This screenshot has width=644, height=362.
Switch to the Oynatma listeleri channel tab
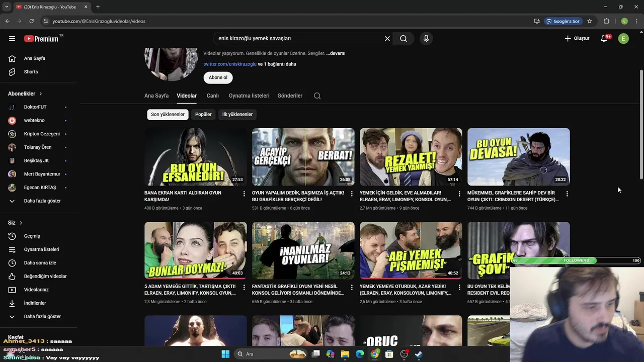249,96
